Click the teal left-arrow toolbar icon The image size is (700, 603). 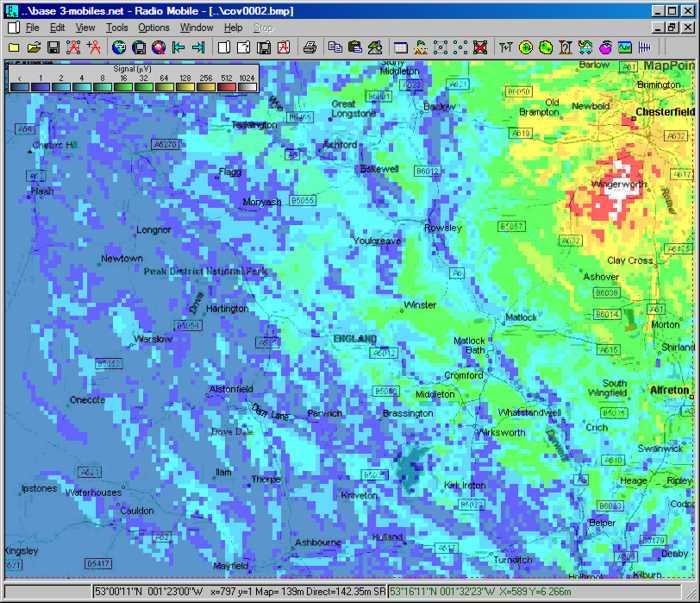[178, 47]
